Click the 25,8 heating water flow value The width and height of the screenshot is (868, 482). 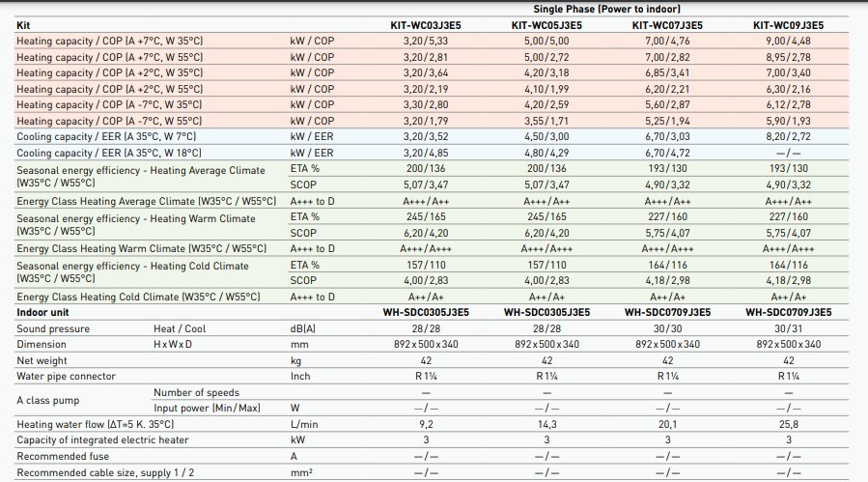click(x=788, y=424)
